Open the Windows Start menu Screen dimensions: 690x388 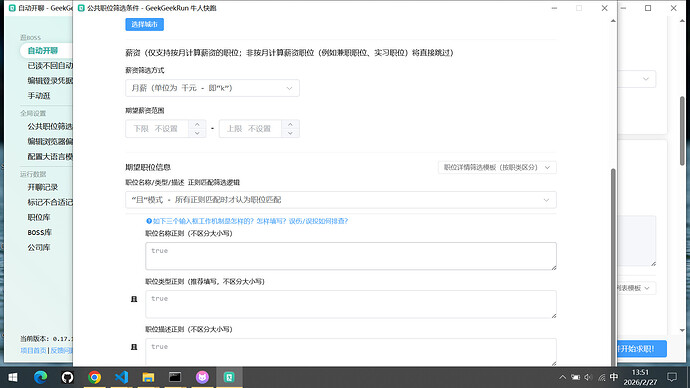pyautogui.click(x=13, y=377)
